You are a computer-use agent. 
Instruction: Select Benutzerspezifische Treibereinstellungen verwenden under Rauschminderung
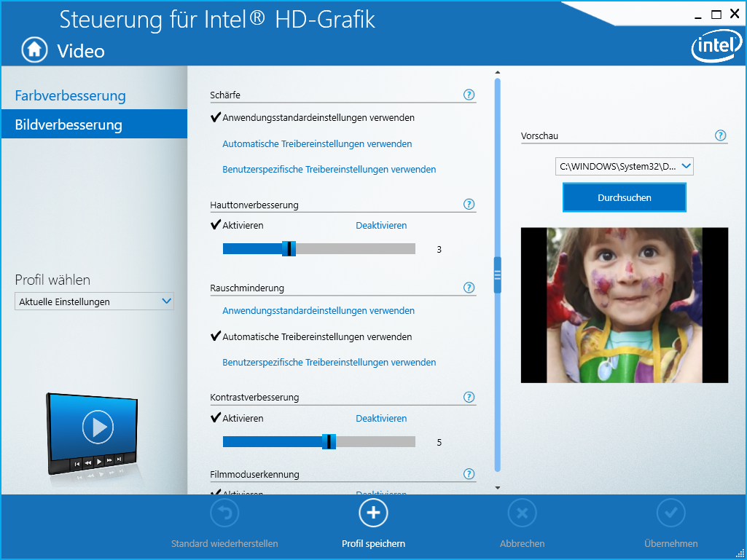(x=329, y=363)
